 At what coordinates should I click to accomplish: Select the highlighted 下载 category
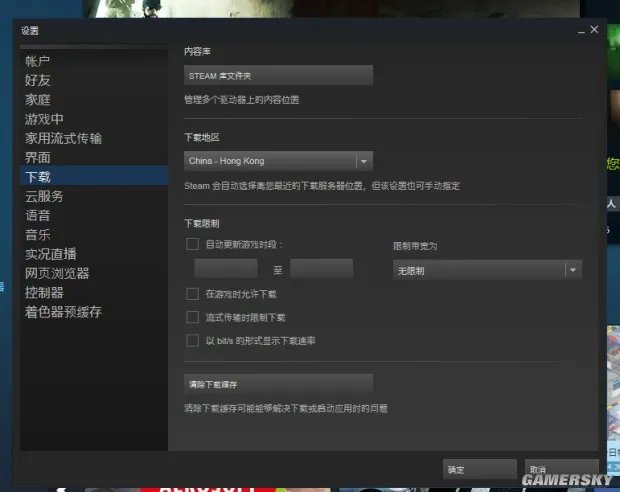coord(94,176)
